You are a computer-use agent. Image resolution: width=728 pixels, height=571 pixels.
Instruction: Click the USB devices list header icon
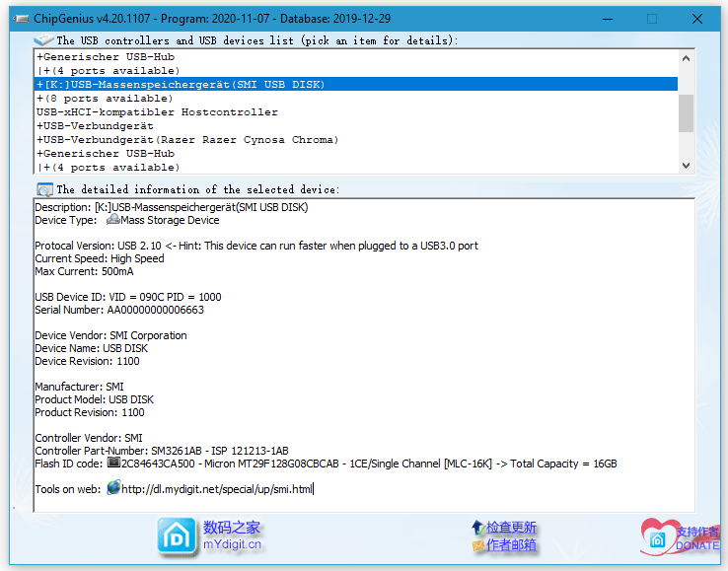pos(43,40)
